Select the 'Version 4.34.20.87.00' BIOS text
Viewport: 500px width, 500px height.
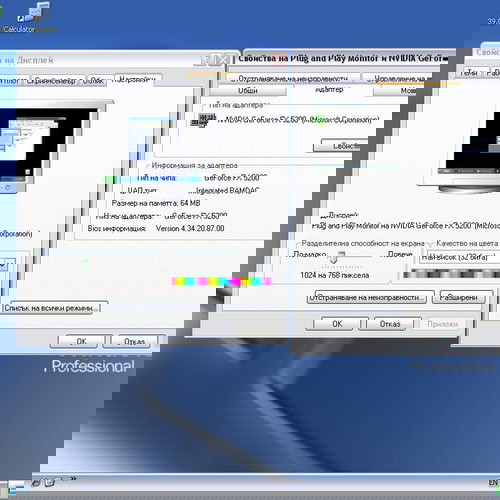(x=190, y=228)
